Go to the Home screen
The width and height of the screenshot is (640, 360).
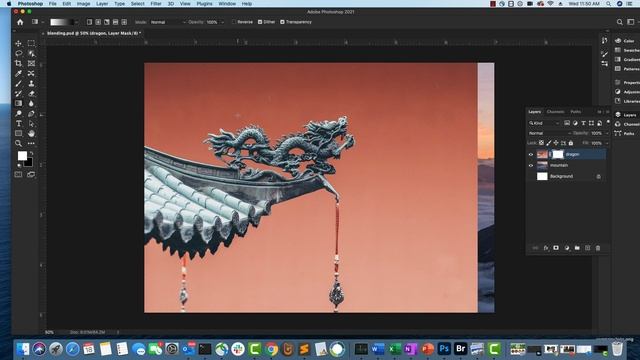(x=20, y=22)
